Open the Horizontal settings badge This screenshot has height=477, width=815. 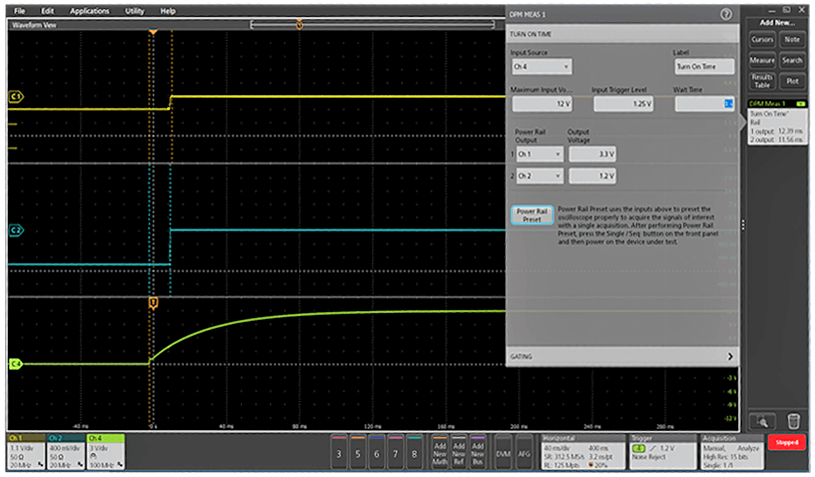(x=583, y=452)
